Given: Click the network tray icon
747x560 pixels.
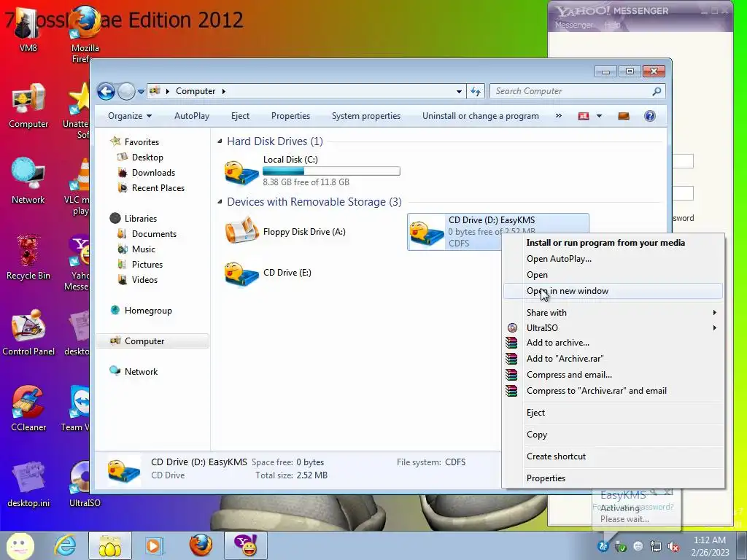Looking at the screenshot, I should (x=656, y=547).
